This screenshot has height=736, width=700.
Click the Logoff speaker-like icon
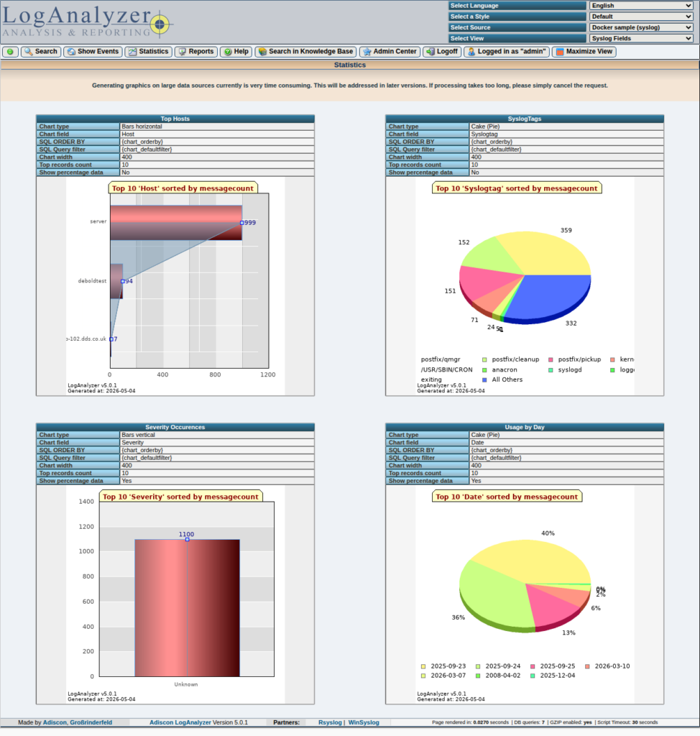pyautogui.click(x=430, y=52)
